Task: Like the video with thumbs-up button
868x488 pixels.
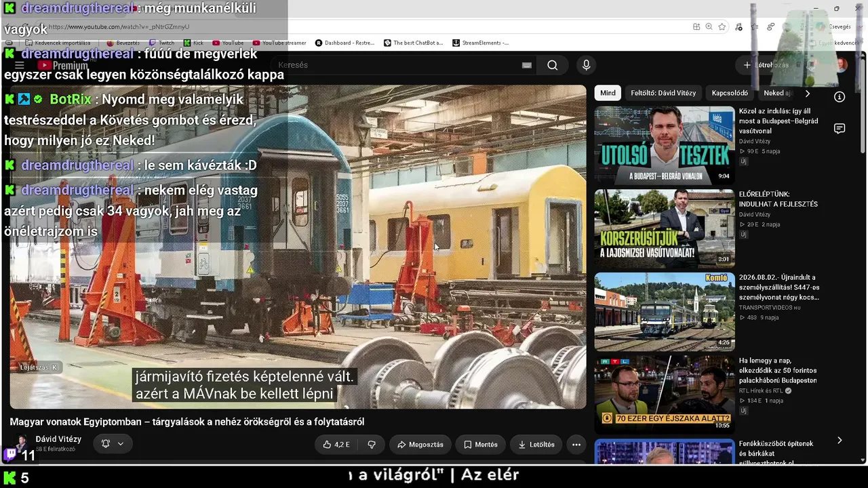Action: click(336, 445)
